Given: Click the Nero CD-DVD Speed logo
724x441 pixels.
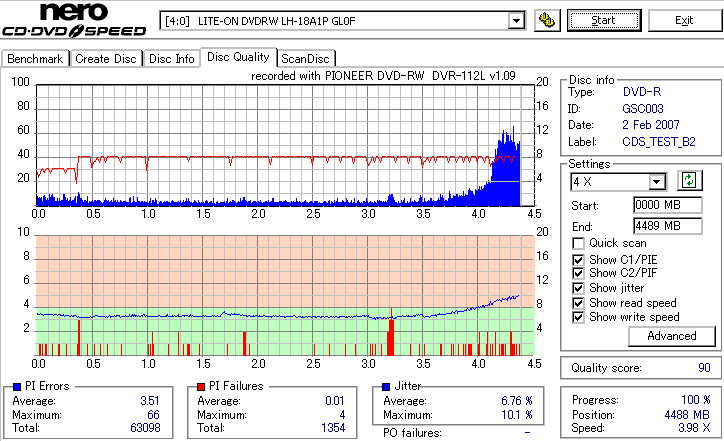Looking at the screenshot, I should point(74,19).
